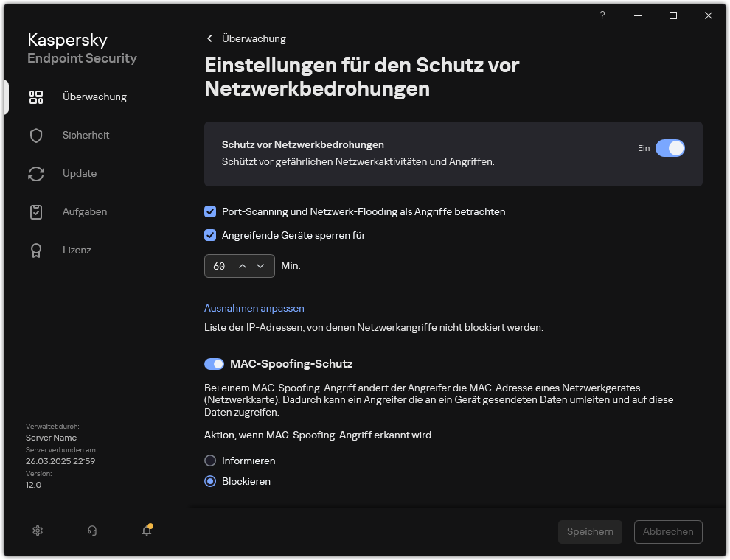Image resolution: width=730 pixels, height=560 pixels.
Task: Uncheck Port-Scanning und Netzwerk-Flooding als Angriffe betrachten
Action: point(210,211)
